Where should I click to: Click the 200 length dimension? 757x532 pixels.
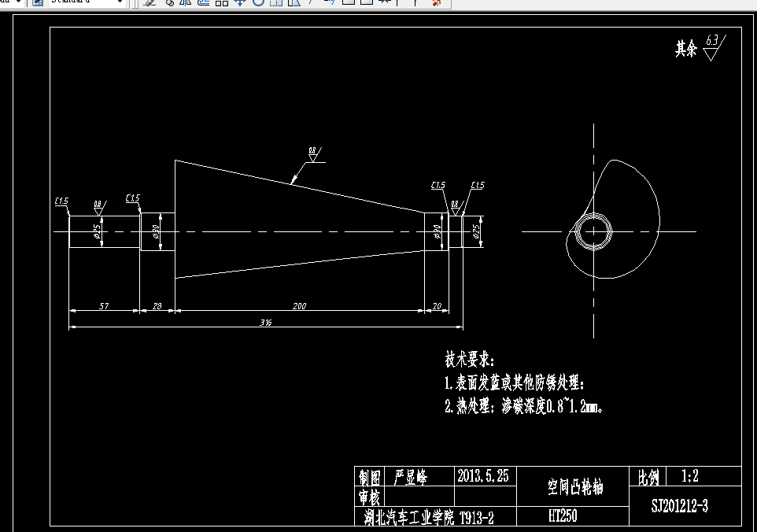click(x=299, y=306)
